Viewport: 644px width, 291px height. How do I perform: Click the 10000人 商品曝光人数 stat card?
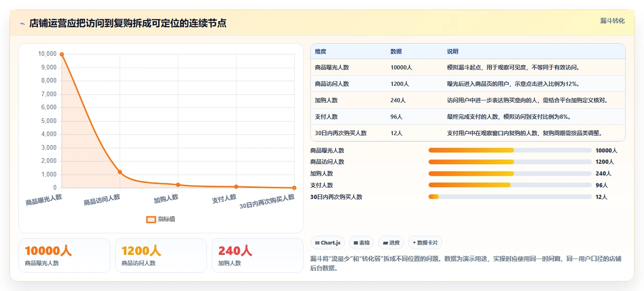point(64,255)
